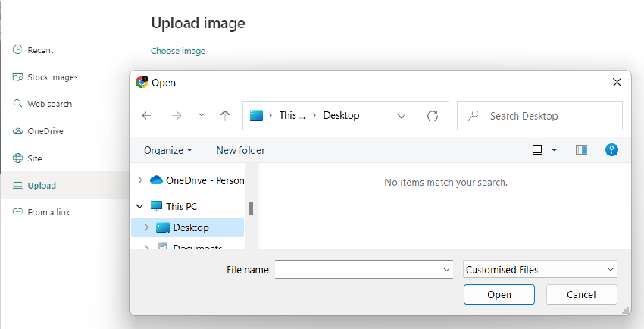Change the file view layout icon

pos(537,150)
